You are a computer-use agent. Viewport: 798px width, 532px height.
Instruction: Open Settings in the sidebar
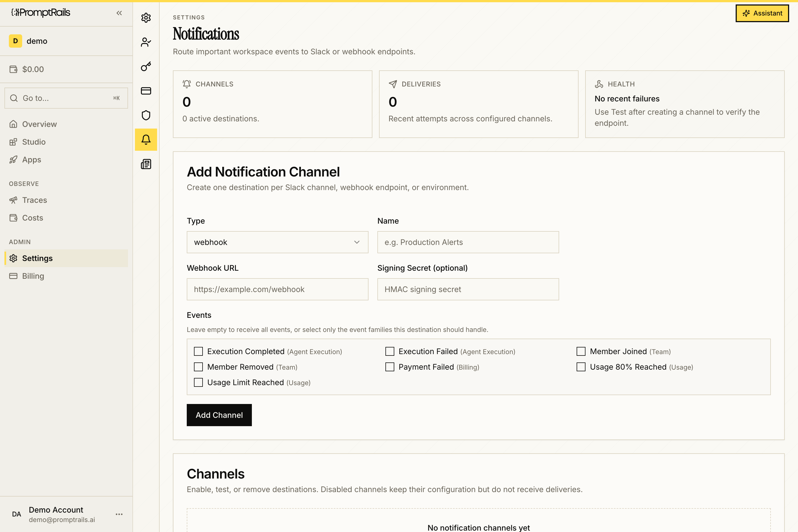click(66, 258)
